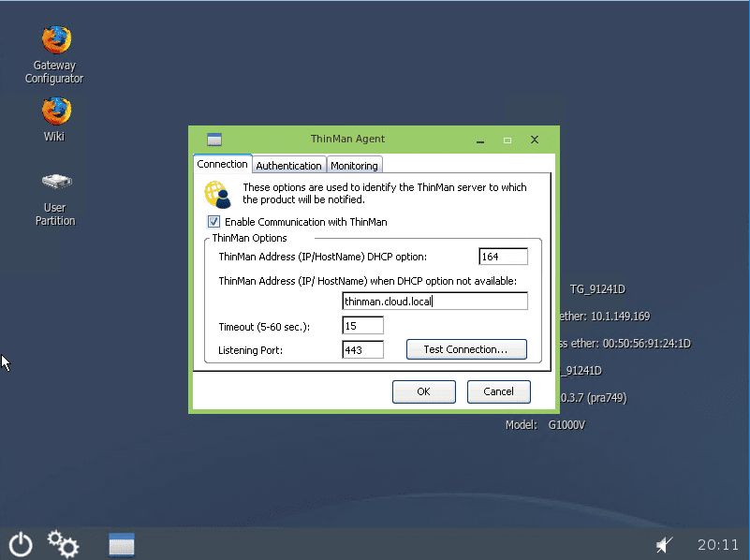Select the thinman.cloud.local address field
The width and height of the screenshot is (750, 560).
(434, 300)
